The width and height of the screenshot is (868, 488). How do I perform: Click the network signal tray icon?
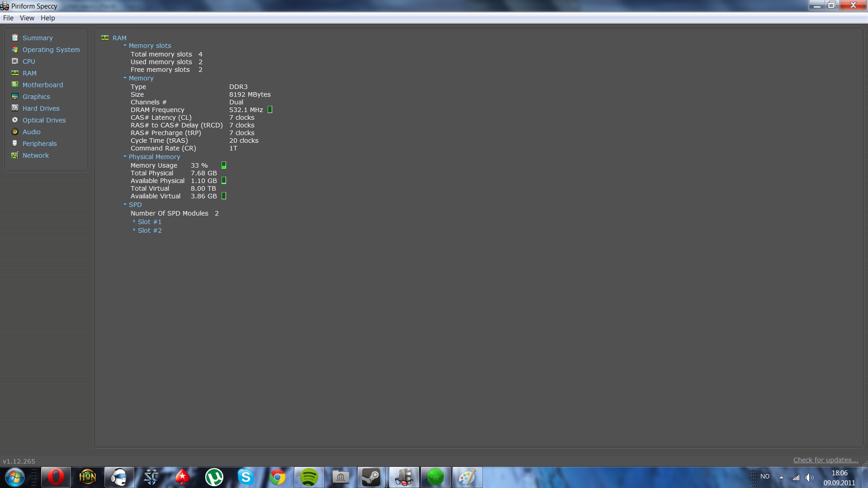click(x=796, y=477)
